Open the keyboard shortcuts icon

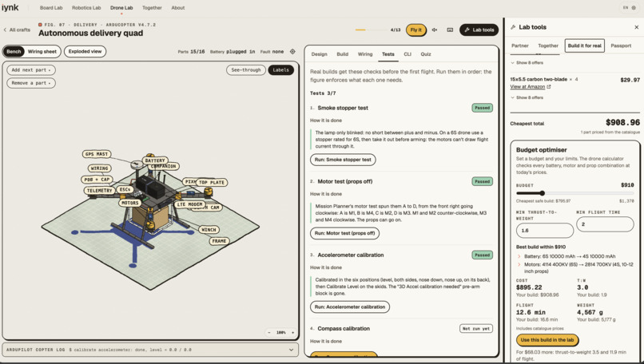(450, 30)
